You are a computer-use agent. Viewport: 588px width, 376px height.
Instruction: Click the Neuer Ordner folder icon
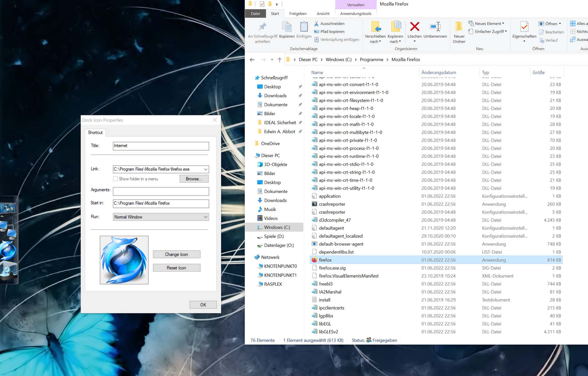click(x=459, y=27)
